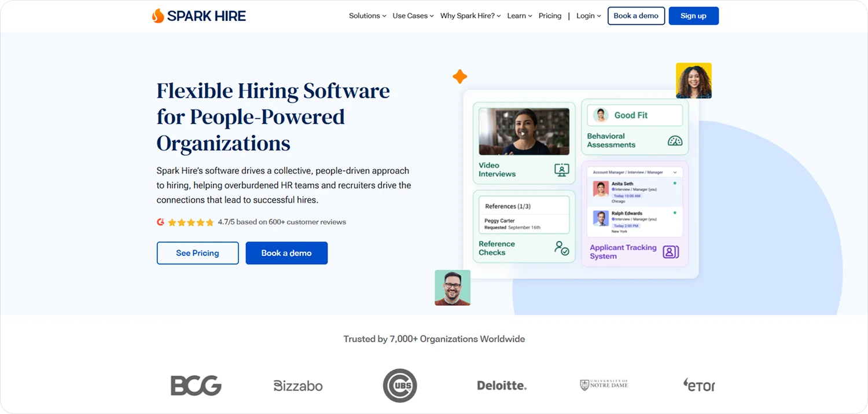Click Anita Seth's avatar photo
Screen dimensions: 868x414
click(601, 189)
